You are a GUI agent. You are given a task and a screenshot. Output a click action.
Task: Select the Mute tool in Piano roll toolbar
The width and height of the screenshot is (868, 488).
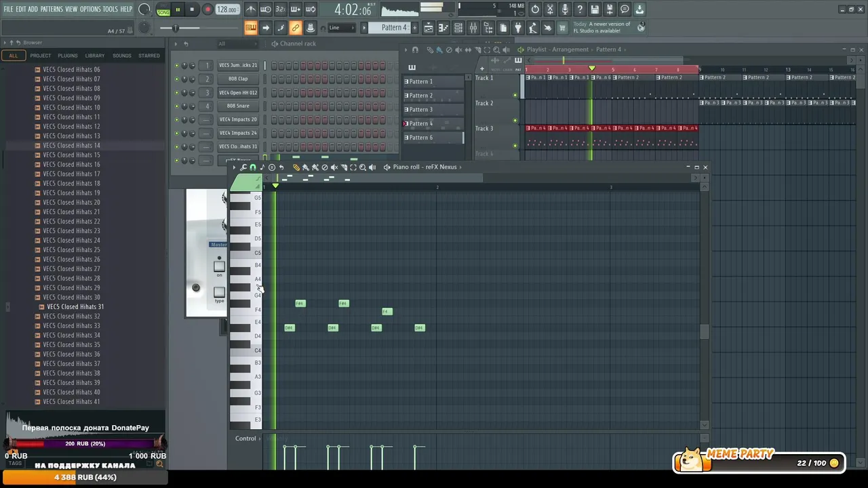click(334, 167)
